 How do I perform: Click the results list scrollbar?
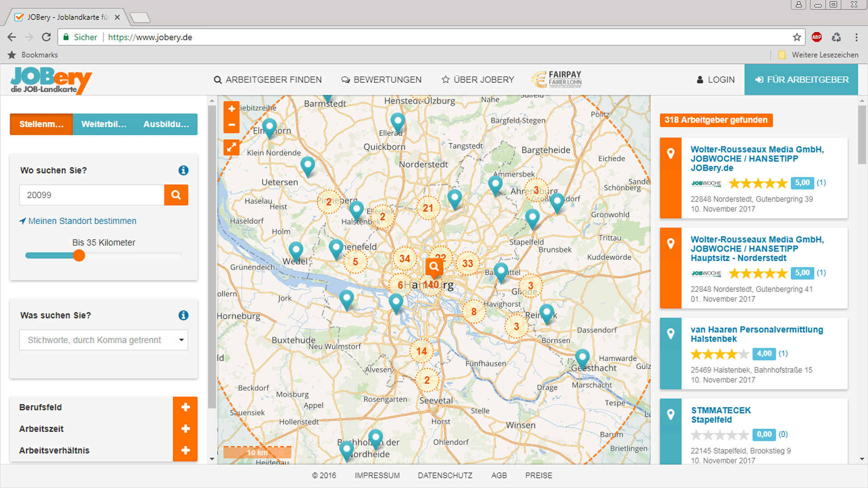point(862,136)
